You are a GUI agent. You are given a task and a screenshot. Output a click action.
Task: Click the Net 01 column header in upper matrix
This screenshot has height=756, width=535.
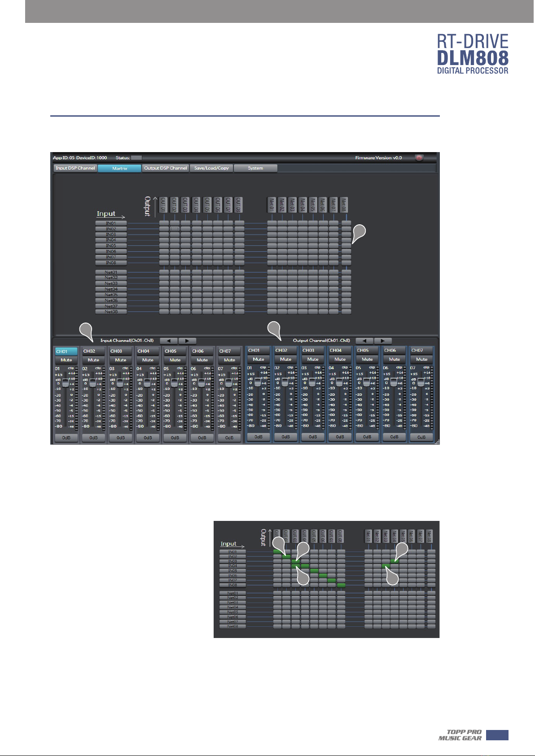click(271, 205)
